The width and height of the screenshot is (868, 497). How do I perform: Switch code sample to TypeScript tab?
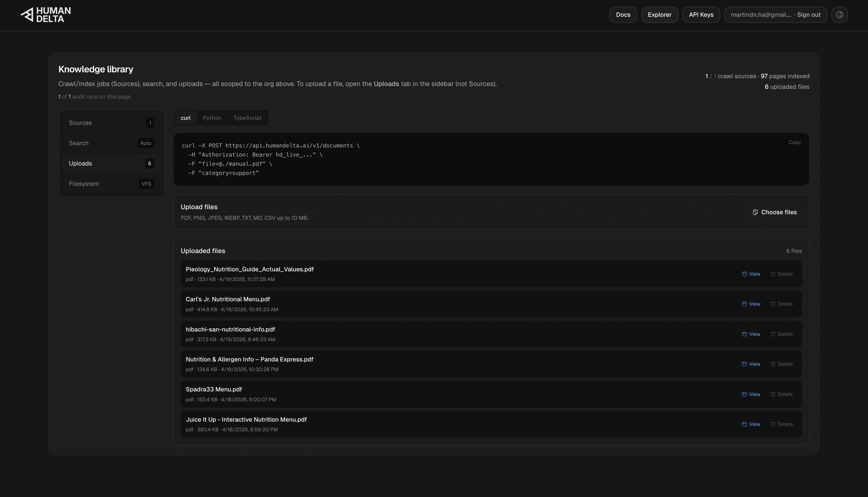(x=247, y=118)
